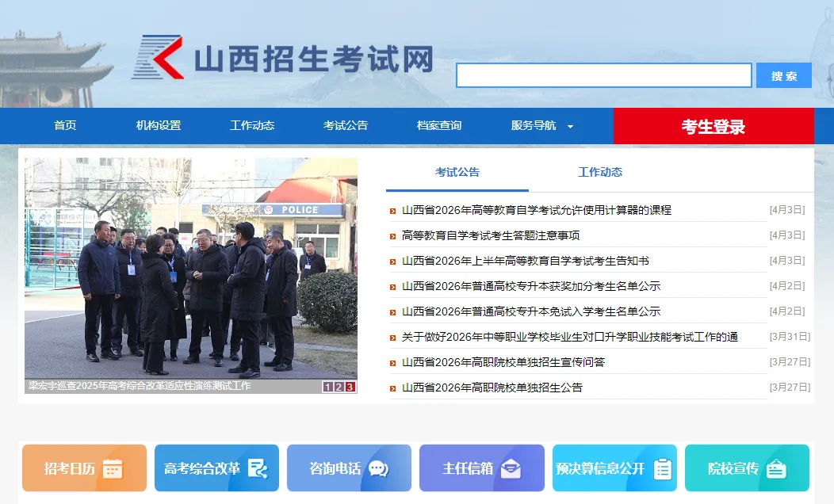Click the 搜索 search button
The image size is (834, 504).
(x=783, y=74)
